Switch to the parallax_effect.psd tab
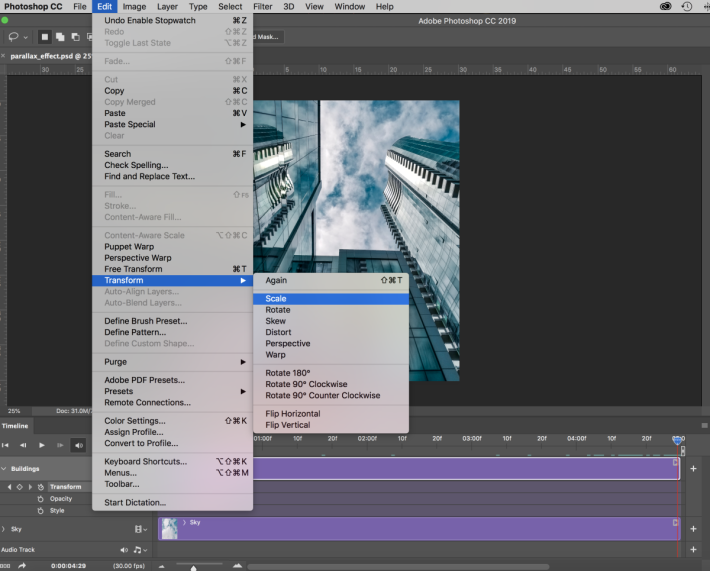Viewport: 710px width, 571px height. [50, 56]
